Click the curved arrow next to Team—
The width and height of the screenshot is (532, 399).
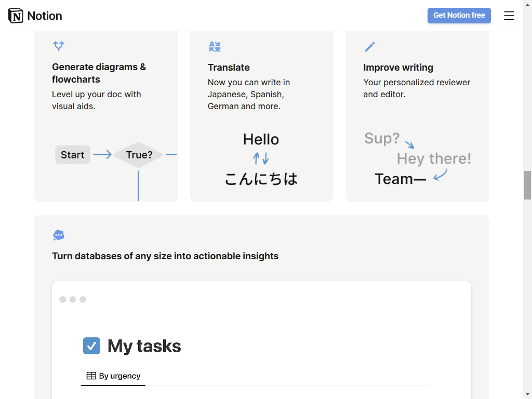441,175
